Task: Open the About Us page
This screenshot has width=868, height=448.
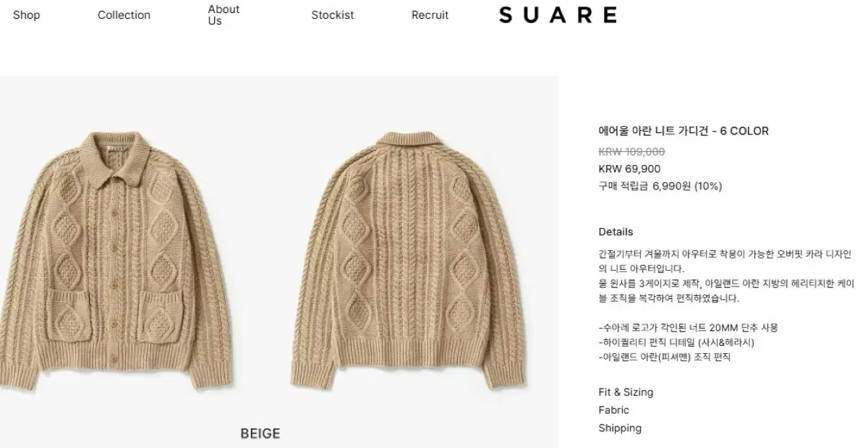Action: (224, 15)
